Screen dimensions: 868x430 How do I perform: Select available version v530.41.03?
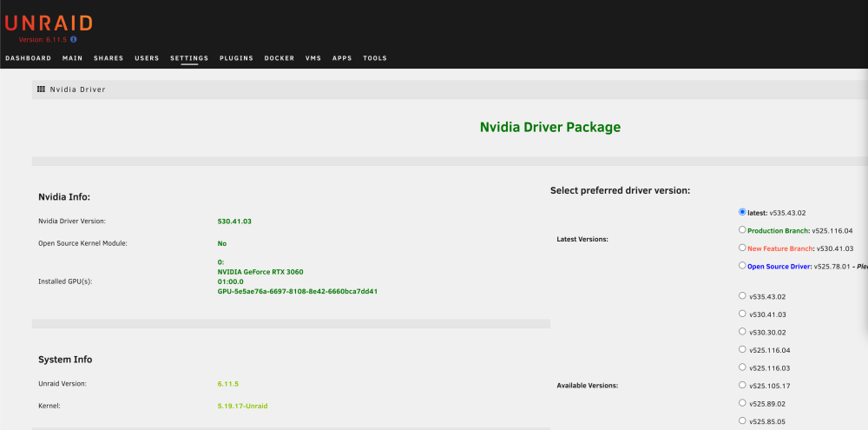742,313
